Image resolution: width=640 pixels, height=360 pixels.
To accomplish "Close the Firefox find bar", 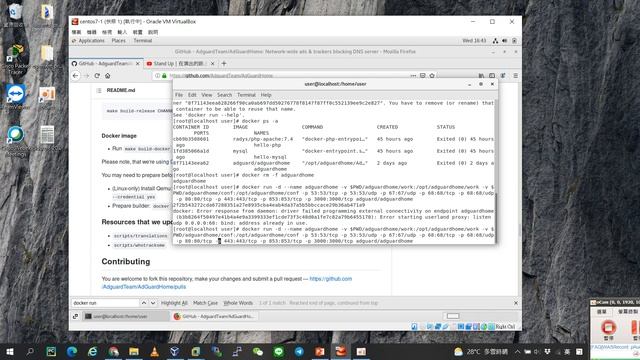I will 516,303.
